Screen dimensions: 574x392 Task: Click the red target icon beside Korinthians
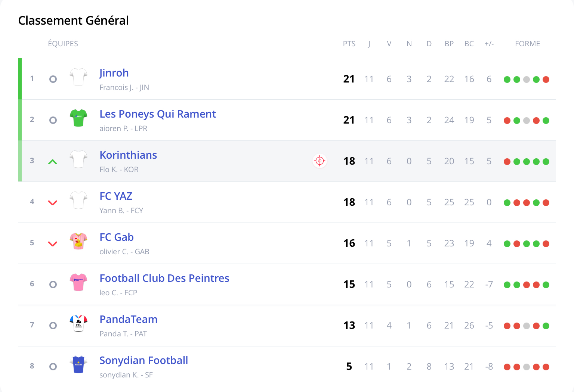tap(320, 161)
